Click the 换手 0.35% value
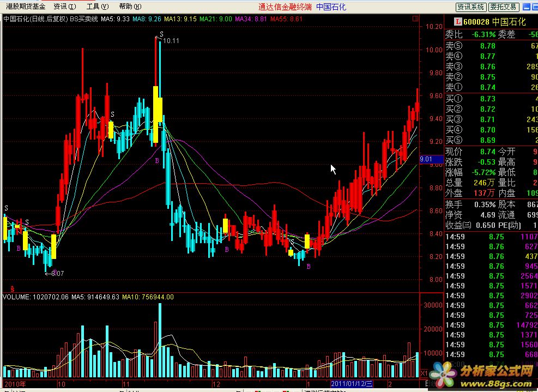 point(485,204)
